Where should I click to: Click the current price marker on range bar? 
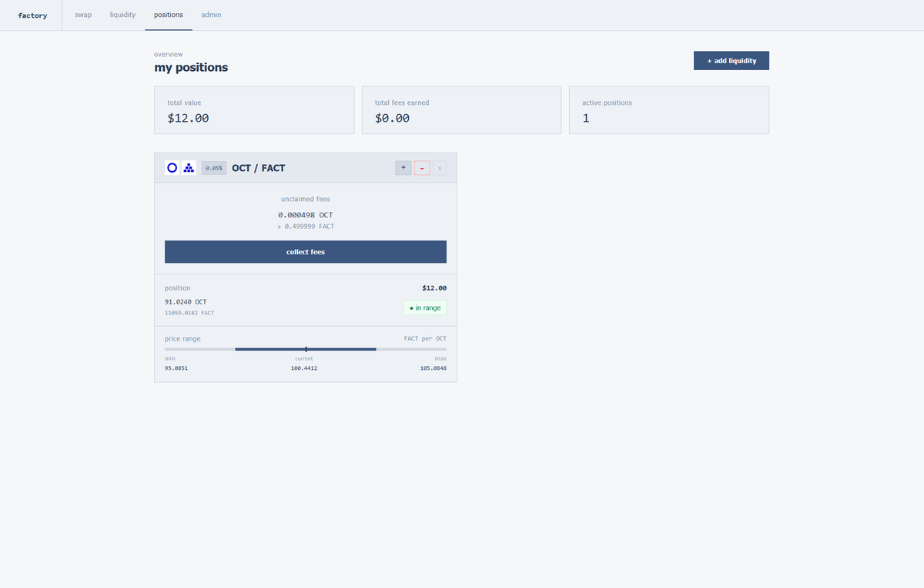pyautogui.click(x=306, y=349)
